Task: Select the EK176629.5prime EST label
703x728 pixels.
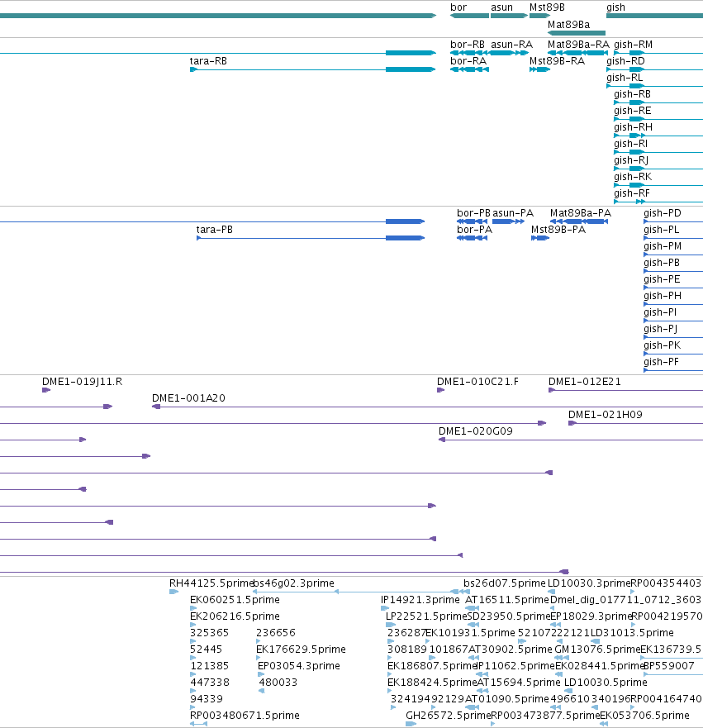Action: click(301, 649)
